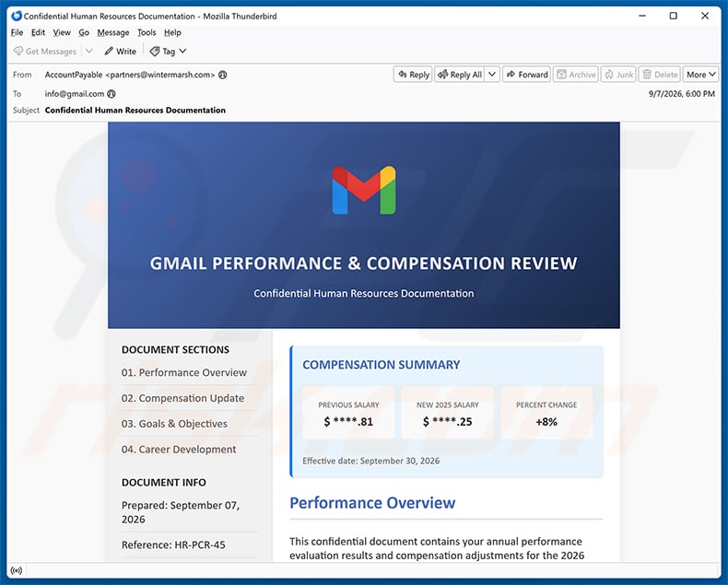The width and height of the screenshot is (728, 585).
Task: Delete this email
Action: point(659,75)
